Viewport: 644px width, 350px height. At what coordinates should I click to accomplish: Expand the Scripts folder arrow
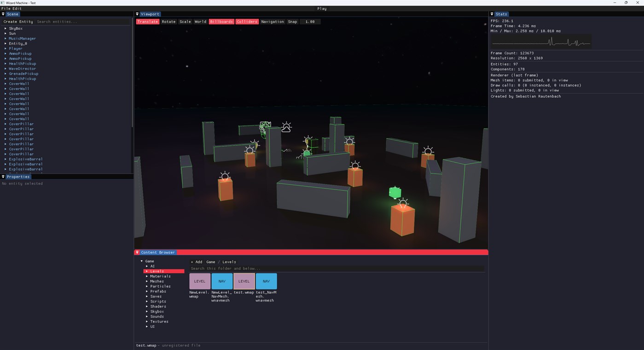[147, 301]
